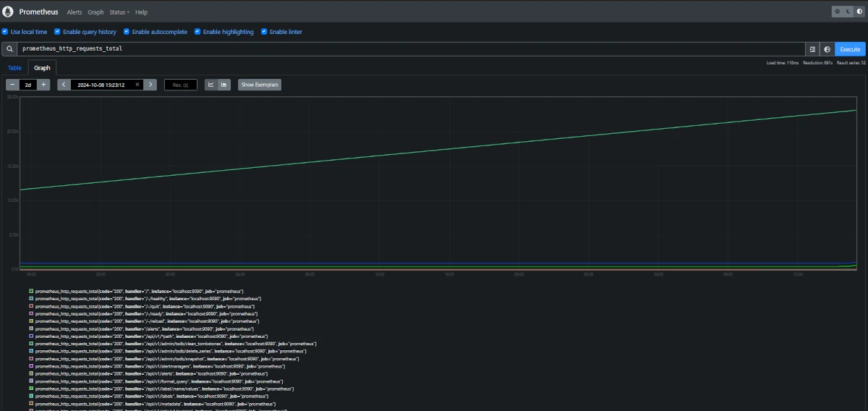Open Alerts in the navigation bar
The width and height of the screenshot is (868, 411).
click(75, 12)
